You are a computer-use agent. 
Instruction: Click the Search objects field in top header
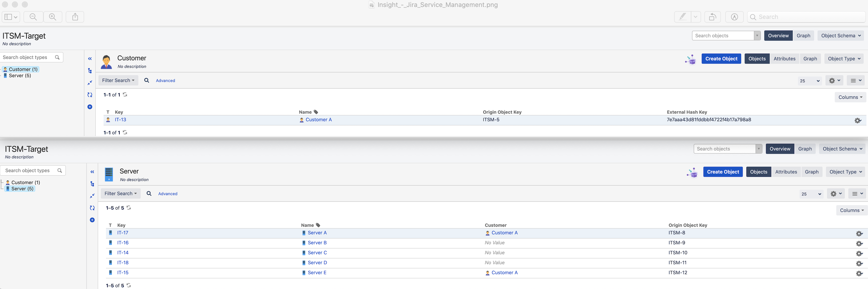click(722, 36)
